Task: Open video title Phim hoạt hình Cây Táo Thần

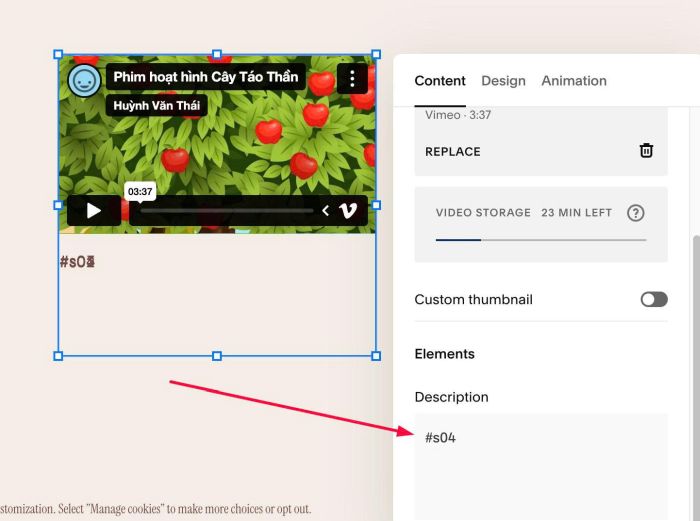Action: tap(205, 77)
